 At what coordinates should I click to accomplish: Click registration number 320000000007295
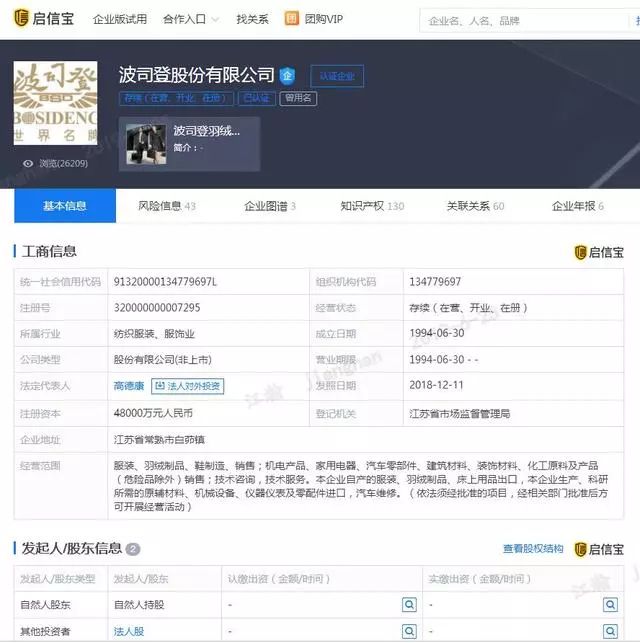pos(157,308)
